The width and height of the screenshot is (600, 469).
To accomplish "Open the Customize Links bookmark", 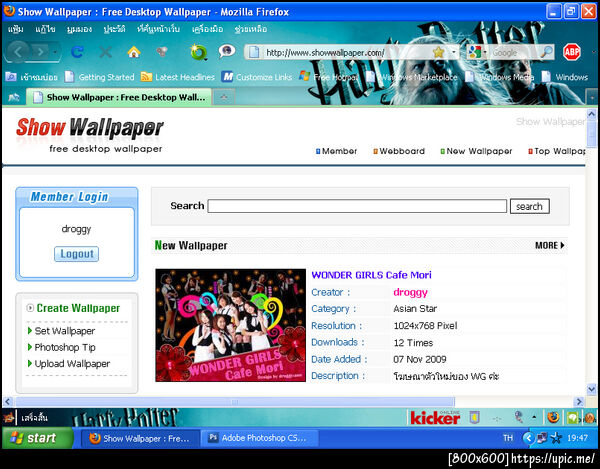I will click(257, 77).
